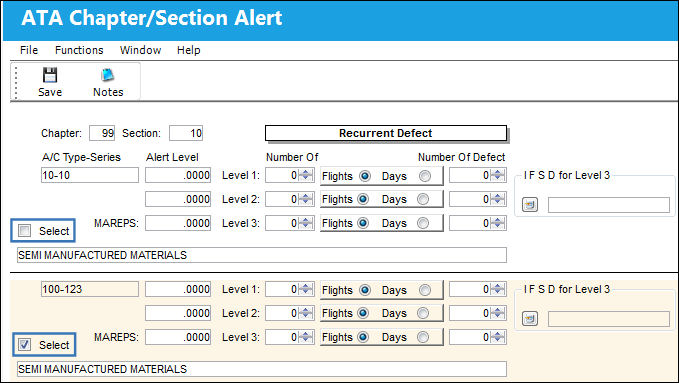Choose Flights radio for 10-10 Level 3

pyautogui.click(x=363, y=223)
